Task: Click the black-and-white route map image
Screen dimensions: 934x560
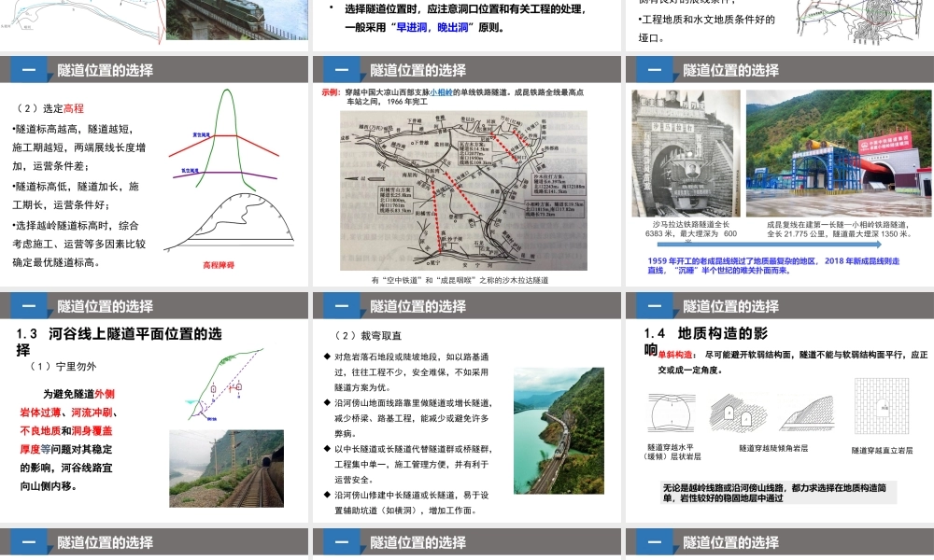Action: tap(463, 190)
